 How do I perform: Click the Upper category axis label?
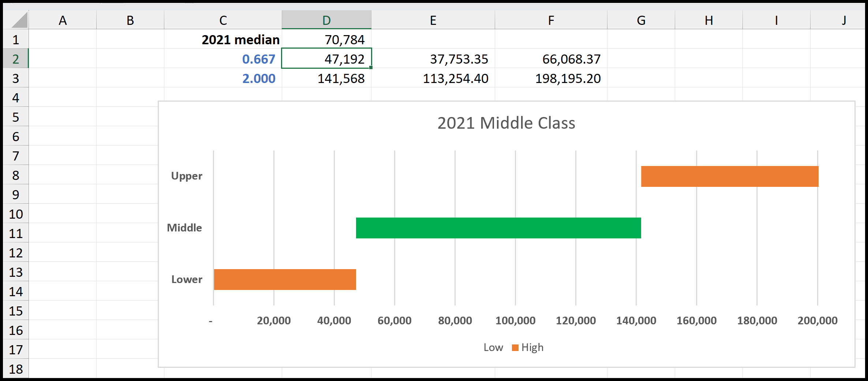(x=187, y=176)
